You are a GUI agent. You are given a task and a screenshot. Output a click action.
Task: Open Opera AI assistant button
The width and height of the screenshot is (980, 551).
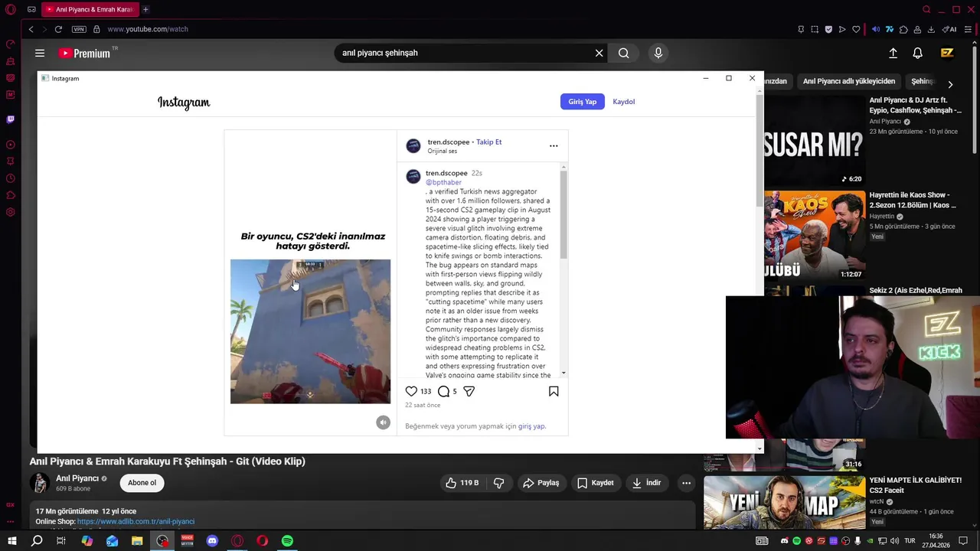coord(949,29)
